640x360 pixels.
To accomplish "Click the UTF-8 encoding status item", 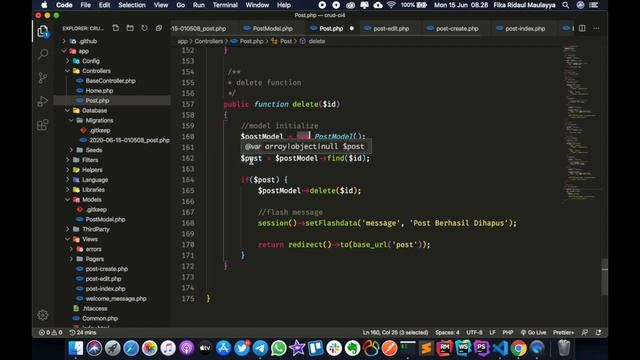I will point(474,332).
